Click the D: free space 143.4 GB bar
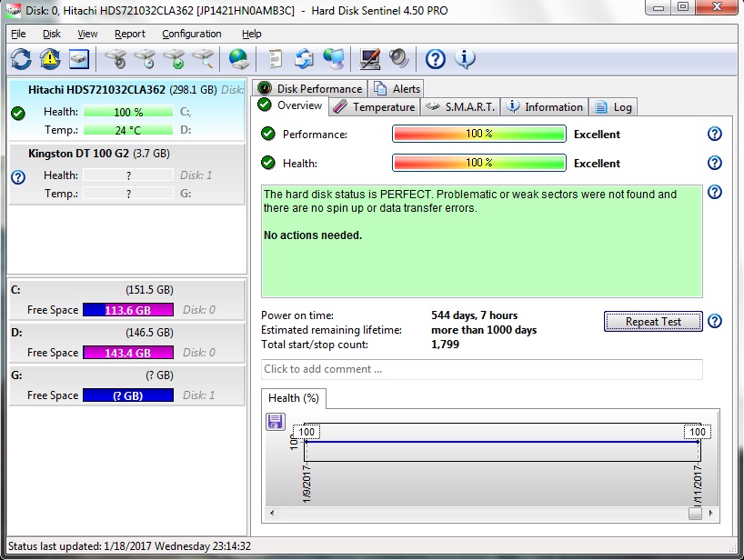Screen dimensions: 744x560 (x=128, y=353)
